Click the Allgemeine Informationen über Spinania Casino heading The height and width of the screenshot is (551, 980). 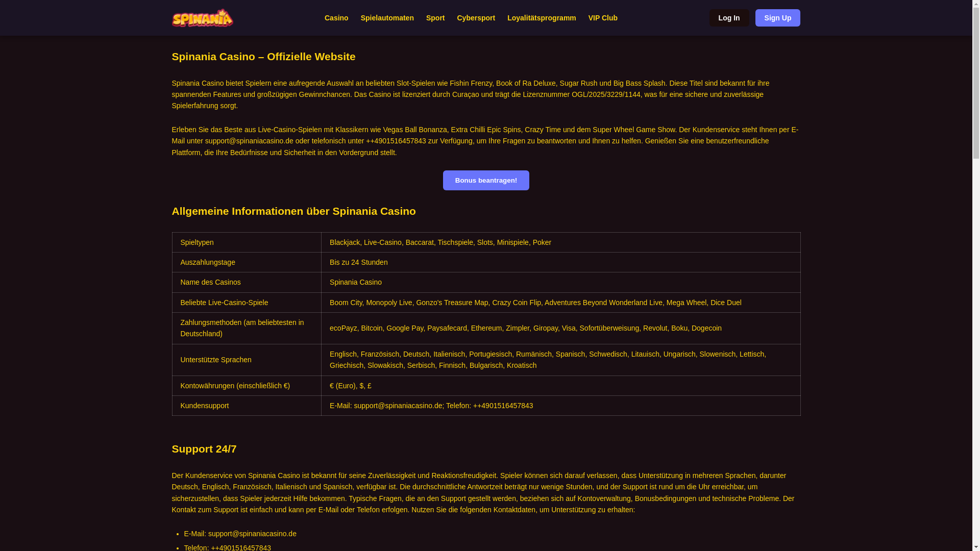pos(293,211)
